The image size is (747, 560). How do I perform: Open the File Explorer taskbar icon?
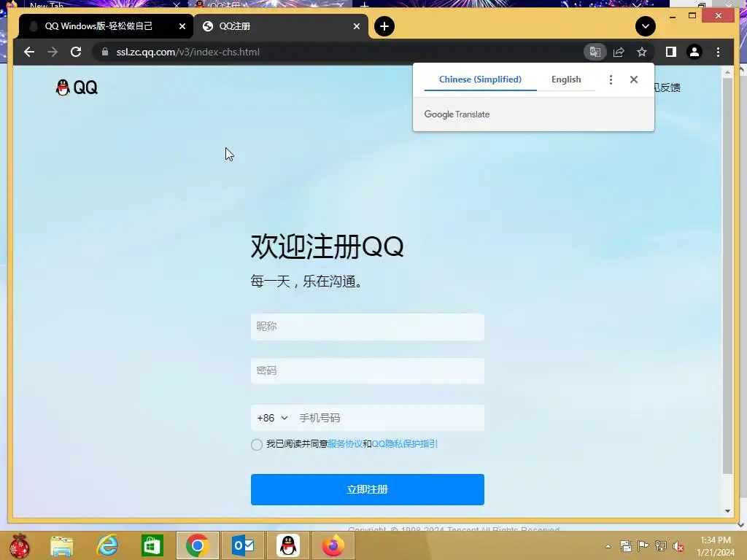pos(62,545)
